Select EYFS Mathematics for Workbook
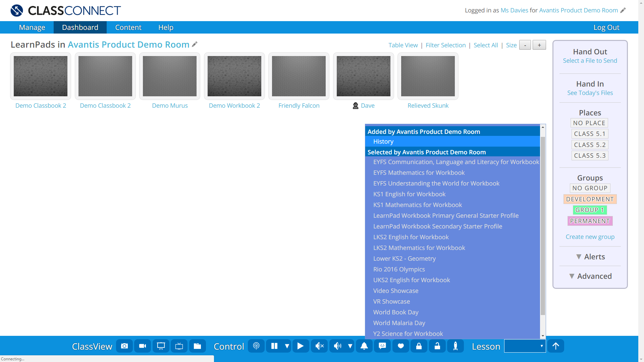644x362 pixels. (452, 173)
